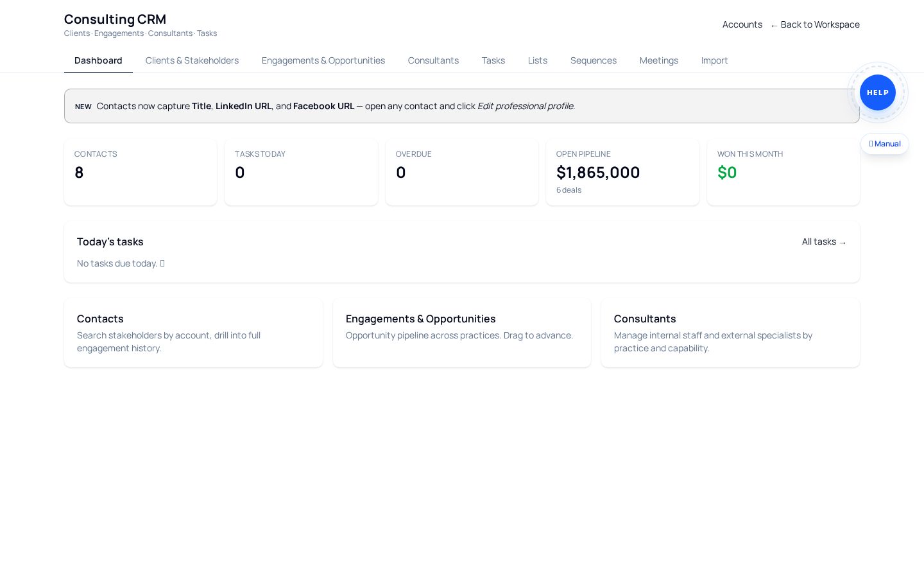The image size is (924, 578).
Task: Open the Sequences tab
Action: pyautogui.click(x=594, y=60)
